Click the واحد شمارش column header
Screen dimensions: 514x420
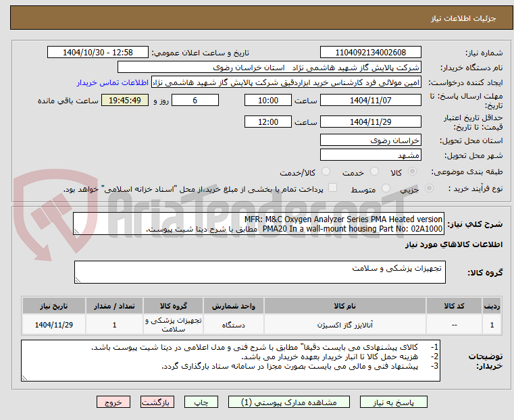(x=234, y=306)
